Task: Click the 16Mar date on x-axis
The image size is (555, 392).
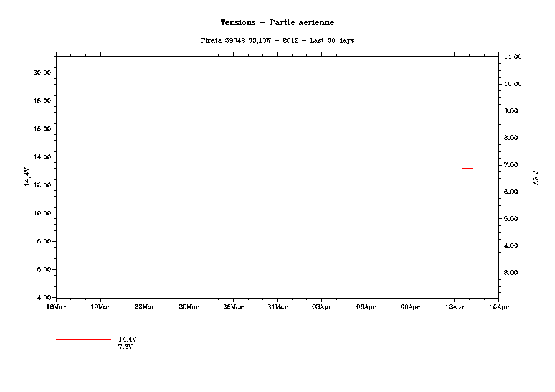Action: [x=56, y=307]
